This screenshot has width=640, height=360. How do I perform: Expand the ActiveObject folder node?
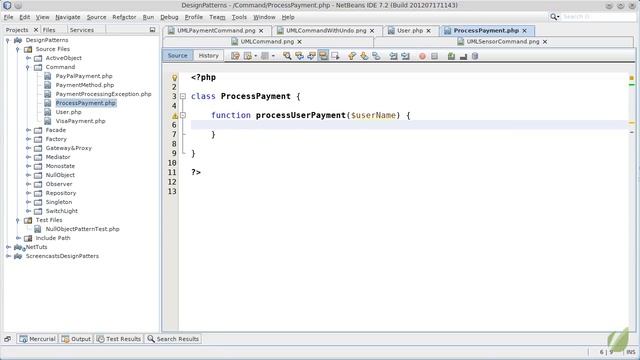(x=28, y=58)
